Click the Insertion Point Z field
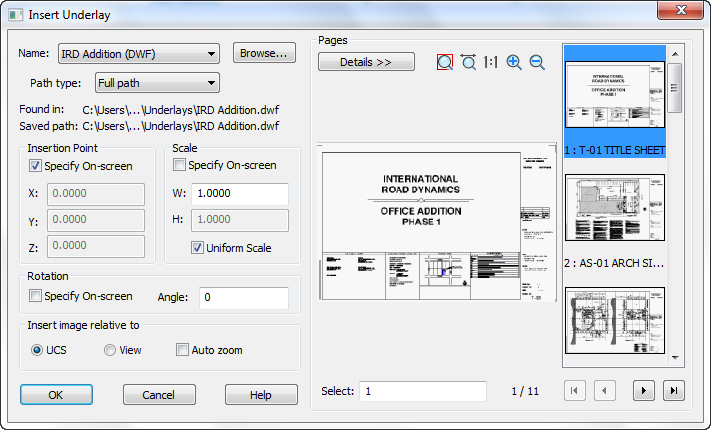The image size is (711, 430). pyautogui.click(x=96, y=246)
